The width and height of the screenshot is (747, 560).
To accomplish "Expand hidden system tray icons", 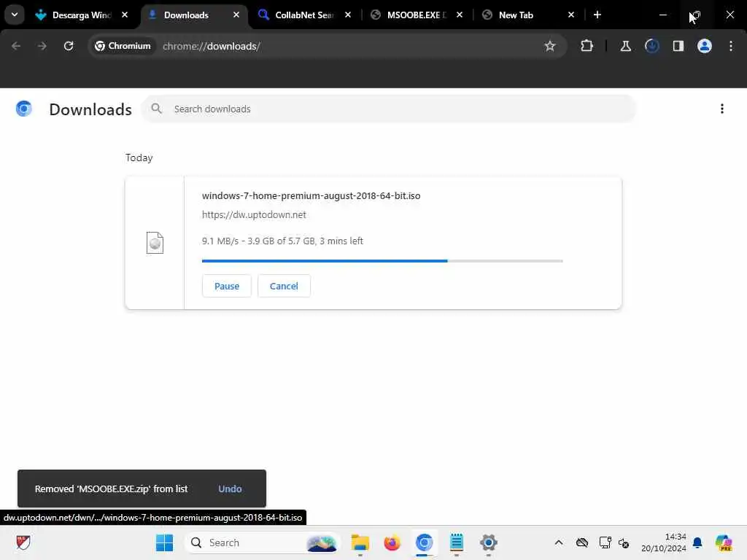I will 559,542.
